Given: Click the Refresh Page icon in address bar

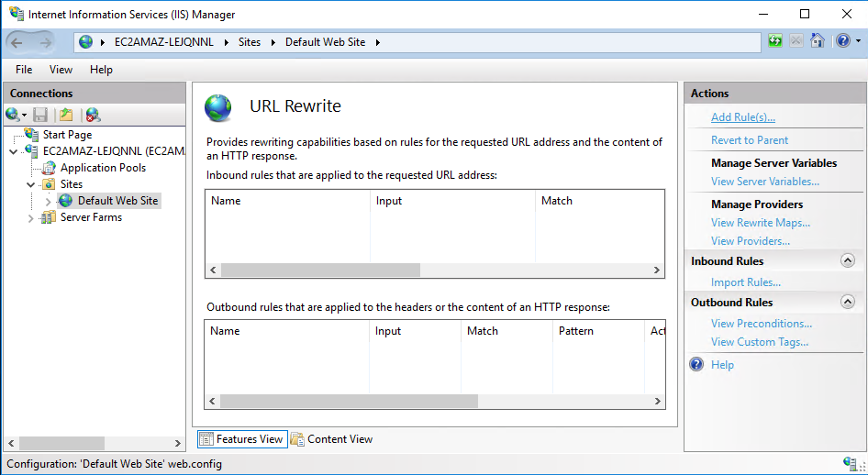Looking at the screenshot, I should coord(775,41).
